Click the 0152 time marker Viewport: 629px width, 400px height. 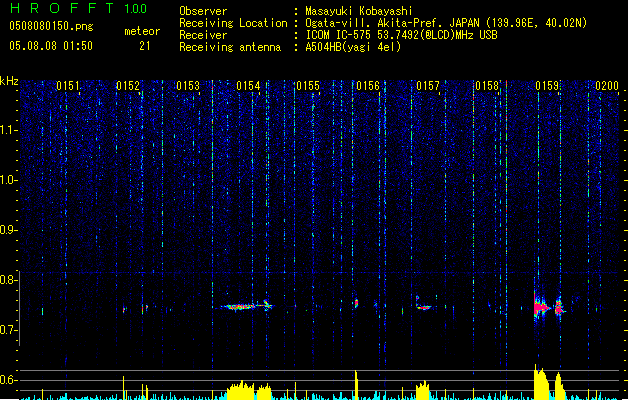128,86
